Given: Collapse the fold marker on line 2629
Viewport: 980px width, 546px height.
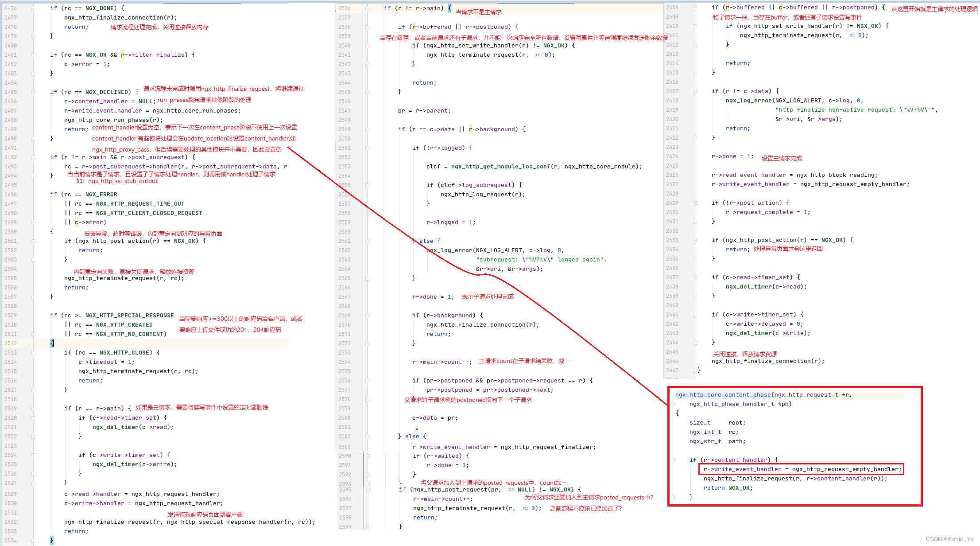Looking at the screenshot, I should [x=695, y=203].
